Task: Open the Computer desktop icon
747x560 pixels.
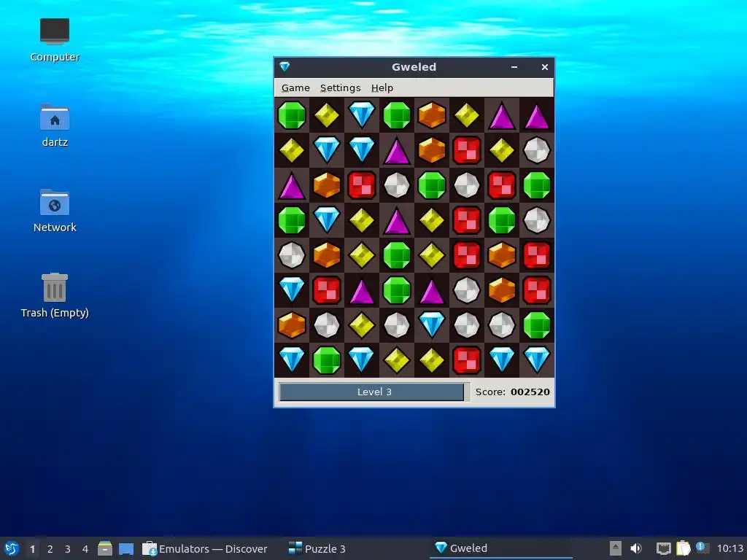Action: point(55,41)
